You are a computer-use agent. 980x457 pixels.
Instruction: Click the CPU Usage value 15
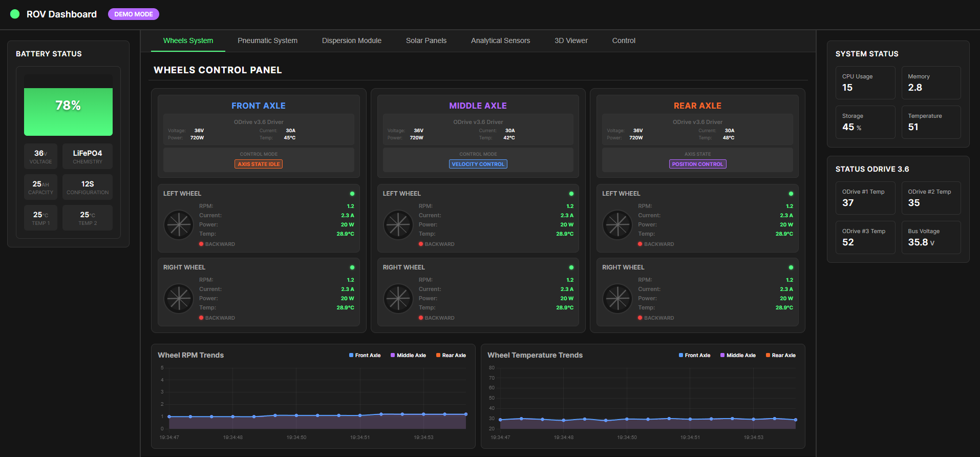(847, 88)
